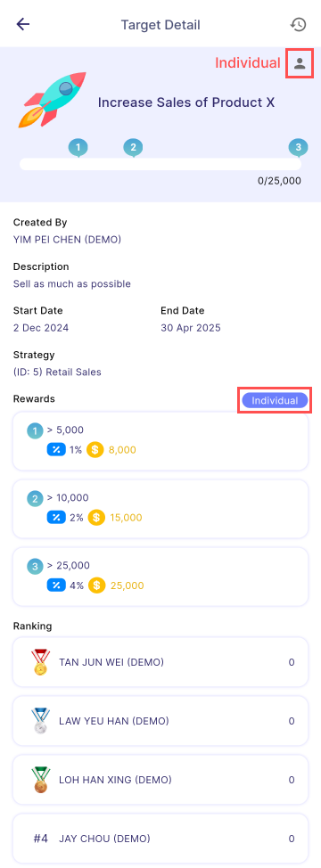This screenshot has height=868, width=321.
Task: Tap the percent icon in tier 2 reward
Action: [x=56, y=518]
